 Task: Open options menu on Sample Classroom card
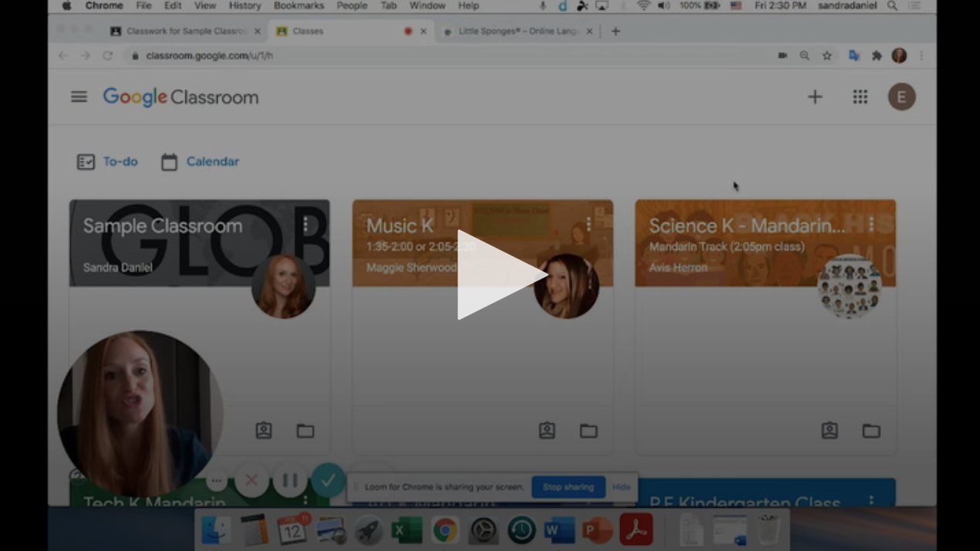click(306, 225)
